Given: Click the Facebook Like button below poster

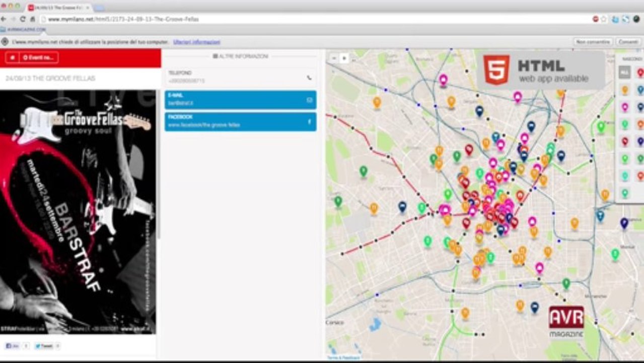Looking at the screenshot, I should tap(13, 346).
